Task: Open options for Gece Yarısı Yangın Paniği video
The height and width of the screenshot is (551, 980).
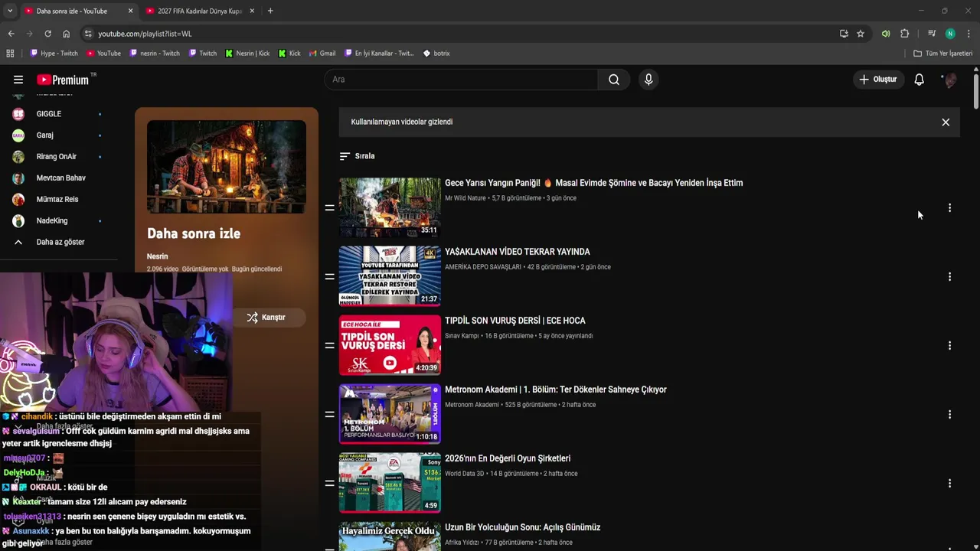Action: (x=949, y=207)
